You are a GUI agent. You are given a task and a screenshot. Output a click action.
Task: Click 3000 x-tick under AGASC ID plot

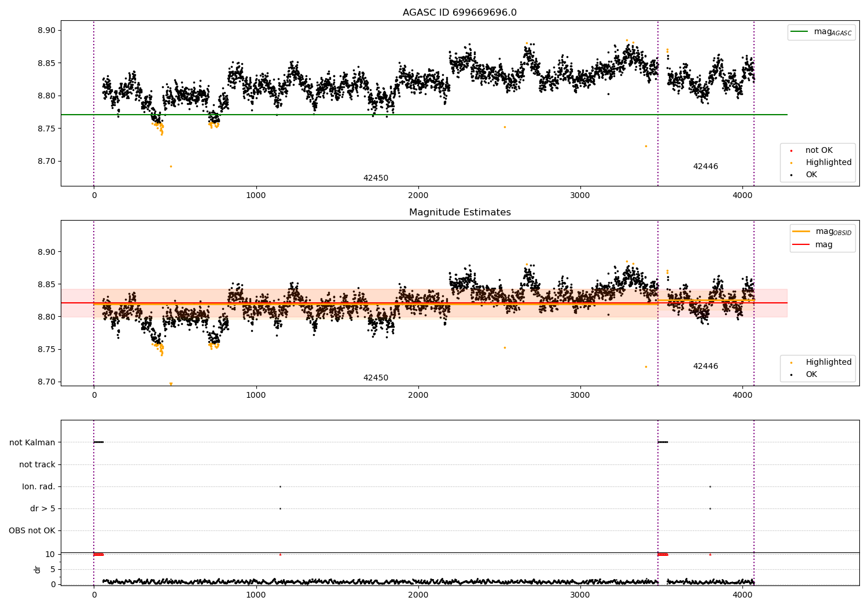tap(580, 195)
